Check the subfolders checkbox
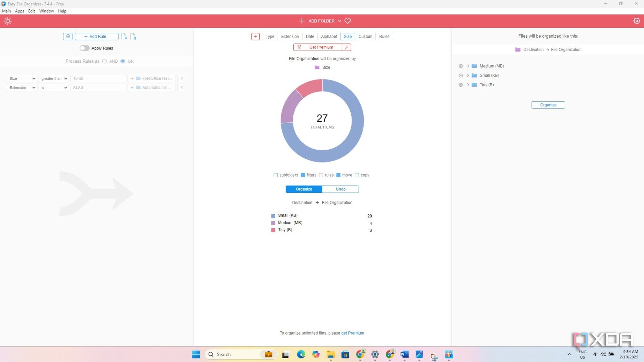Image resolution: width=644 pixels, height=362 pixels. point(276,175)
